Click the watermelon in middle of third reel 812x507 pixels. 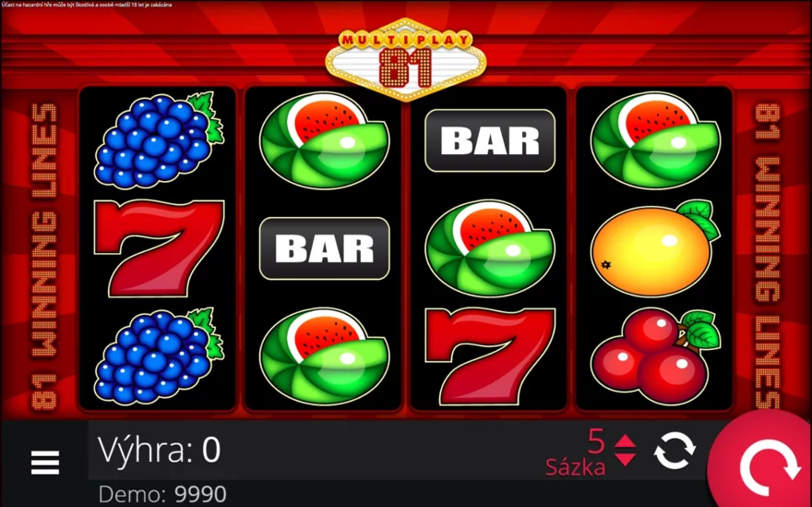[x=490, y=248]
